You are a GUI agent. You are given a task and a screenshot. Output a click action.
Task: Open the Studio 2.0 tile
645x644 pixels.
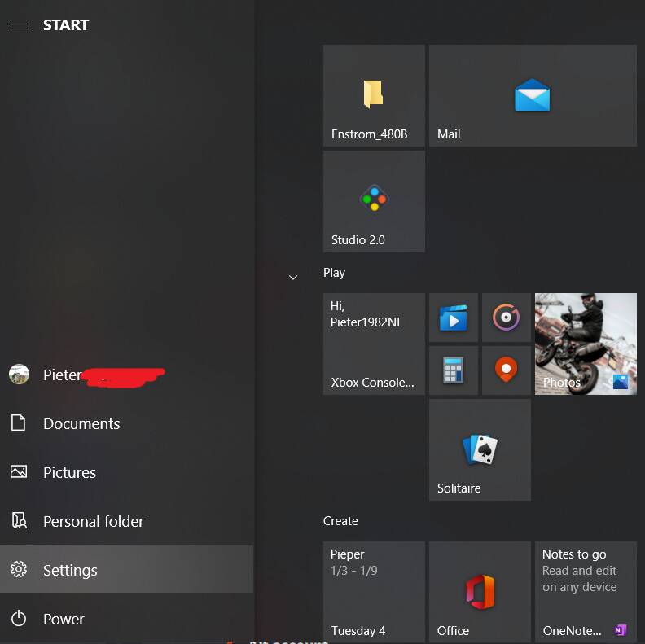click(x=374, y=202)
